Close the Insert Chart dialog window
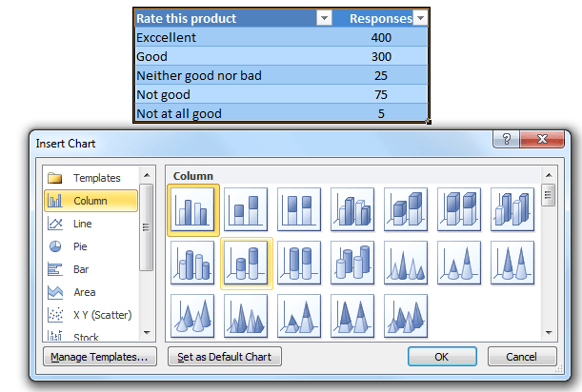The image size is (582, 392). pyautogui.click(x=542, y=139)
